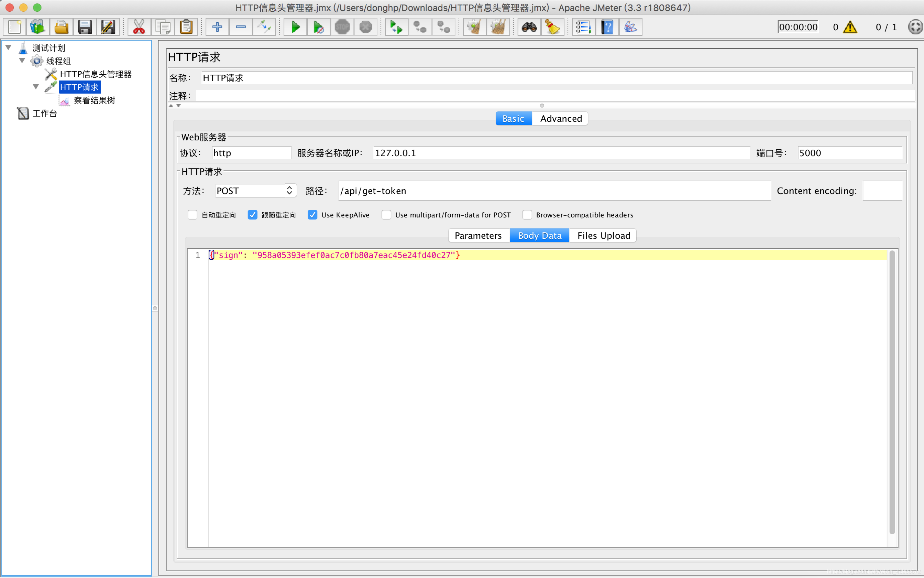Start test without pauses icon
This screenshot has height=578, width=924.
(x=319, y=27)
